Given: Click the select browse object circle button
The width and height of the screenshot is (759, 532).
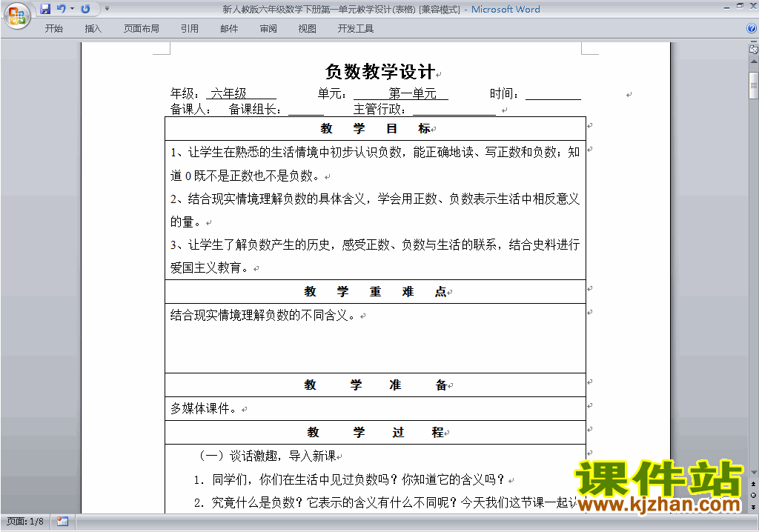Looking at the screenshot, I should pyautogui.click(x=753, y=495).
